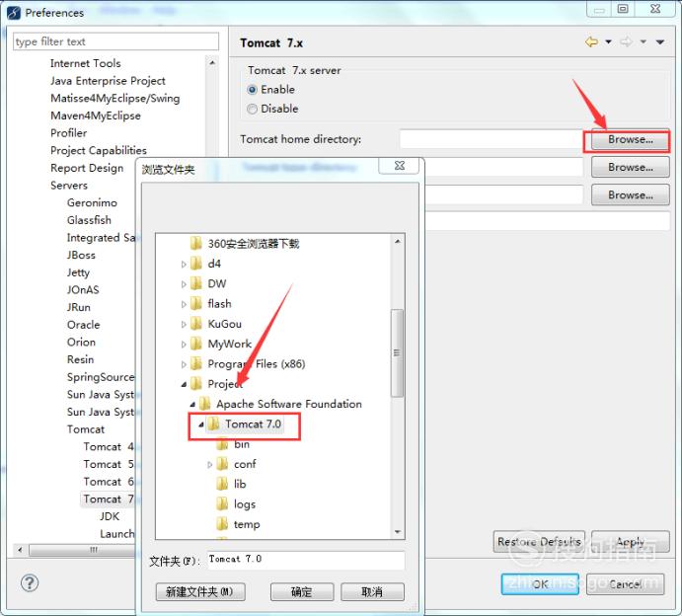Click 确定 in folder browser dialog
This screenshot has width=682, height=616.
tap(302, 591)
